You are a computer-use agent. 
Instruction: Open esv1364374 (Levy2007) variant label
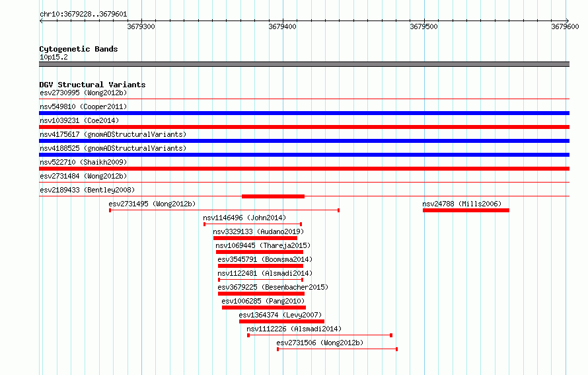280,315
